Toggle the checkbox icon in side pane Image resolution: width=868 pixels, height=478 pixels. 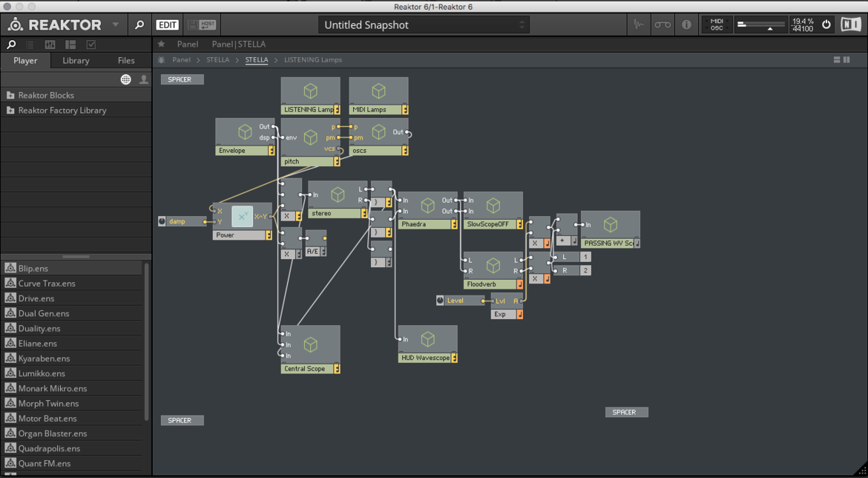click(91, 45)
